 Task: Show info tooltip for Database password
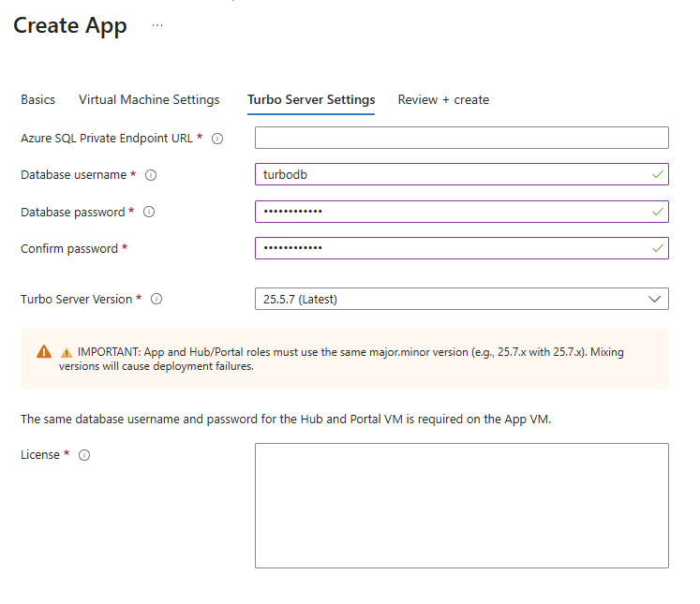(x=149, y=213)
